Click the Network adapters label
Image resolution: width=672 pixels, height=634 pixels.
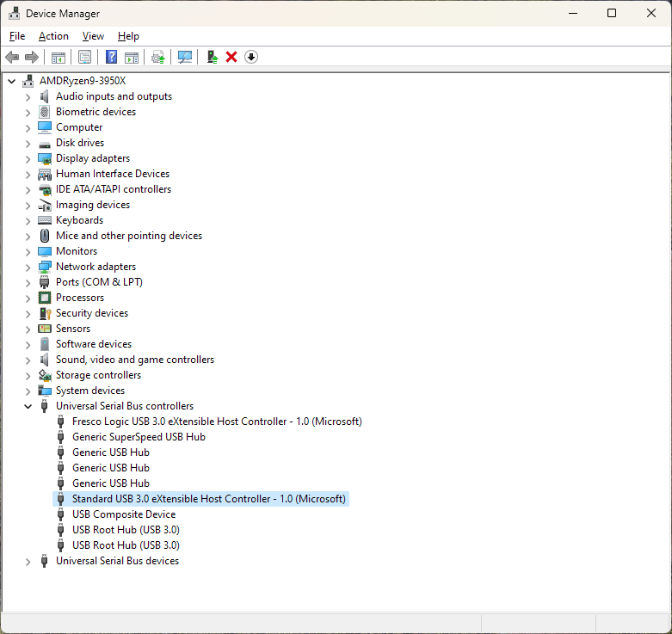click(96, 267)
